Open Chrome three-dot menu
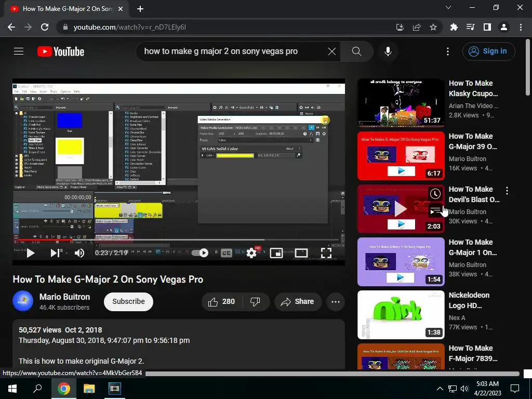Viewport: 532px width, 399px height. coord(521,27)
